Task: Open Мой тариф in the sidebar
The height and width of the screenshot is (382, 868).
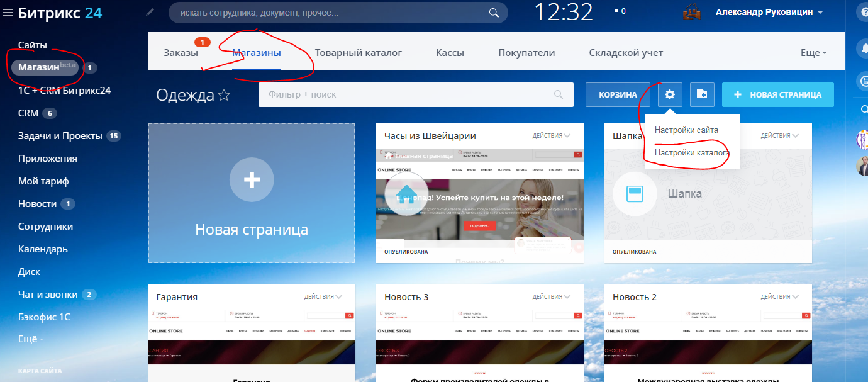Action: (43, 181)
